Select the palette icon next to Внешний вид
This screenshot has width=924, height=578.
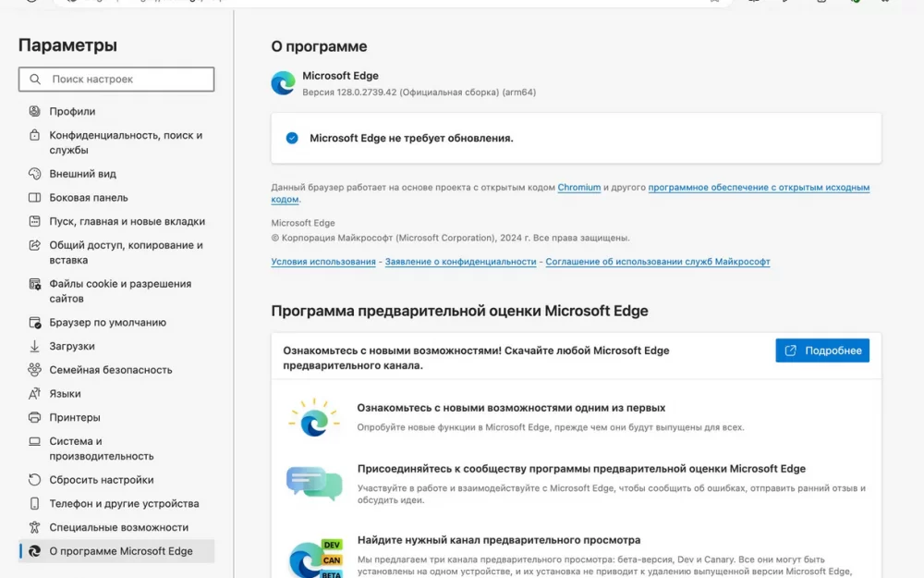(35, 174)
